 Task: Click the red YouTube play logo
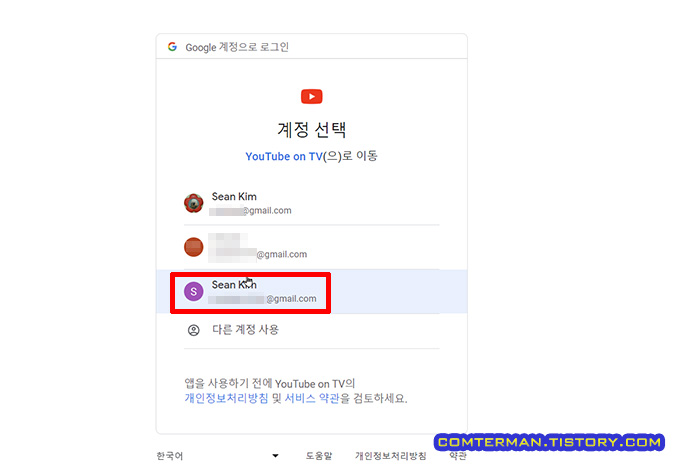tap(312, 96)
